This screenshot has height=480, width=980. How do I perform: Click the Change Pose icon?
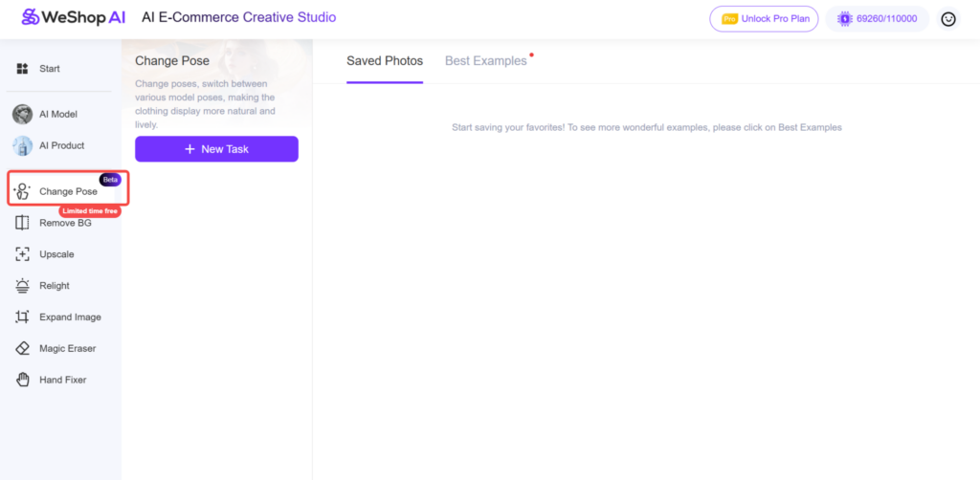[23, 191]
